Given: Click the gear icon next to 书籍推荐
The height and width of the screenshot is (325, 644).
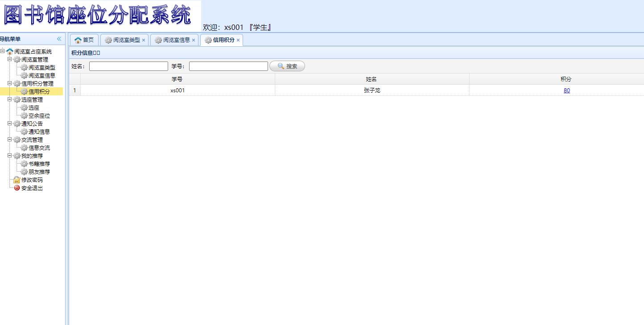Looking at the screenshot, I should 24,164.
